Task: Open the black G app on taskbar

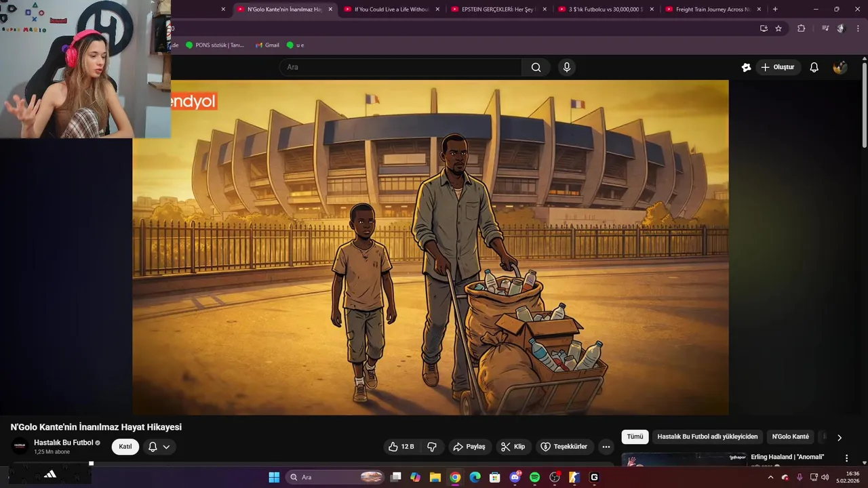Action: click(x=594, y=477)
